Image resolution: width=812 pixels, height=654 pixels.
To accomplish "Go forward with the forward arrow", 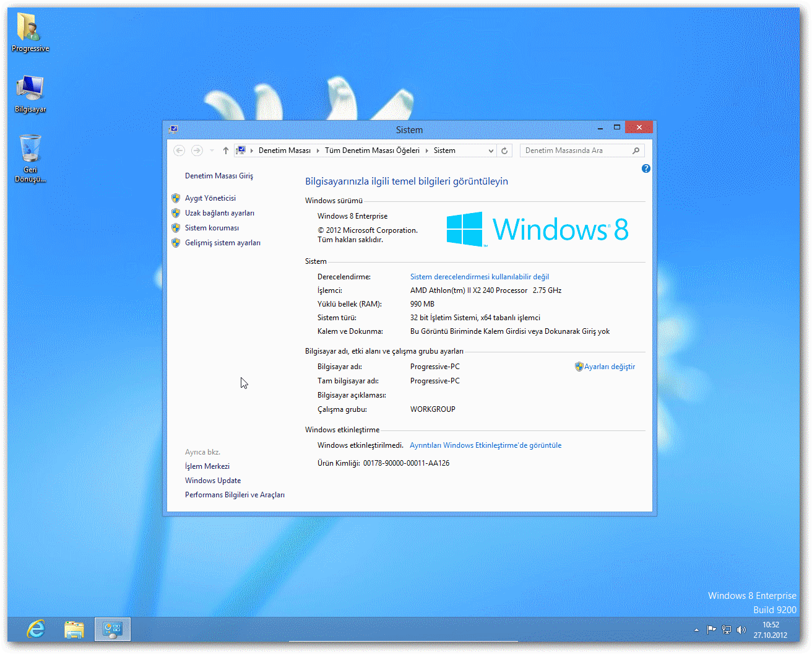I will pyautogui.click(x=197, y=150).
